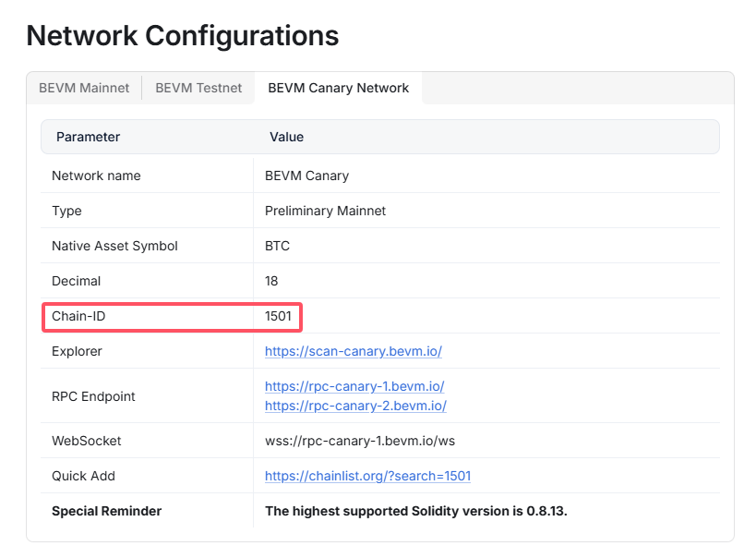Click the Parameter column header
This screenshot has width=756, height=558.
click(89, 137)
